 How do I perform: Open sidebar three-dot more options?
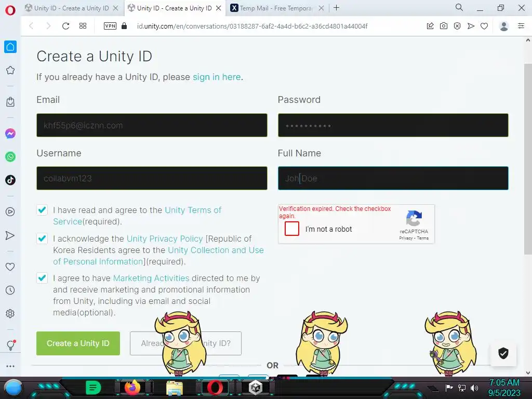click(10, 366)
